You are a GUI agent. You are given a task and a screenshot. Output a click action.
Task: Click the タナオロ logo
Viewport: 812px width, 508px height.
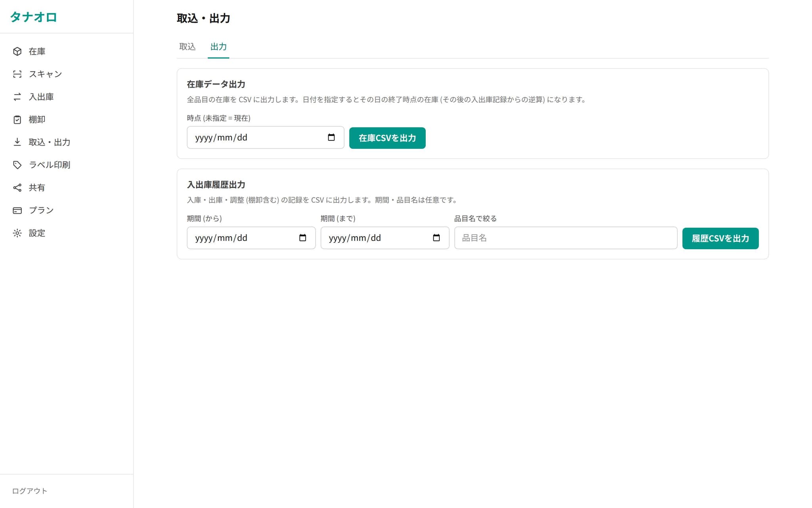(x=34, y=17)
